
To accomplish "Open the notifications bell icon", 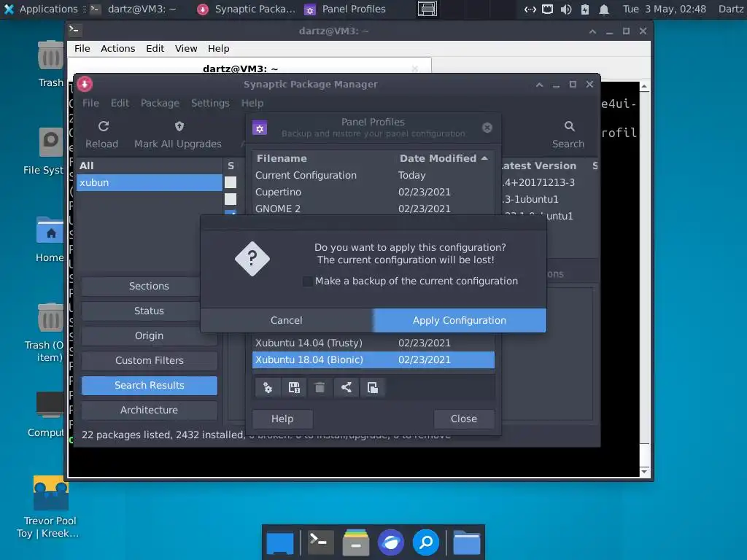I will tap(603, 9).
